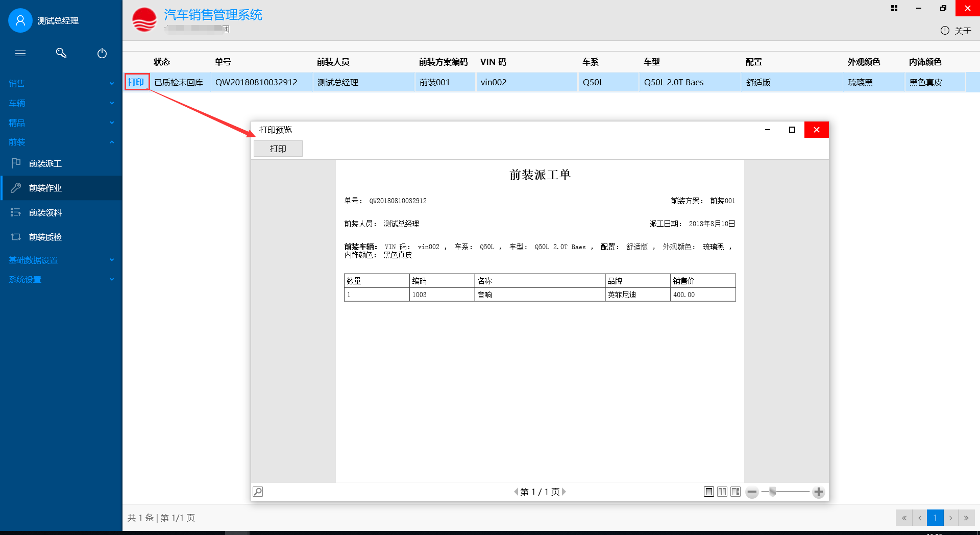Click the find icon in print preview

click(258, 492)
